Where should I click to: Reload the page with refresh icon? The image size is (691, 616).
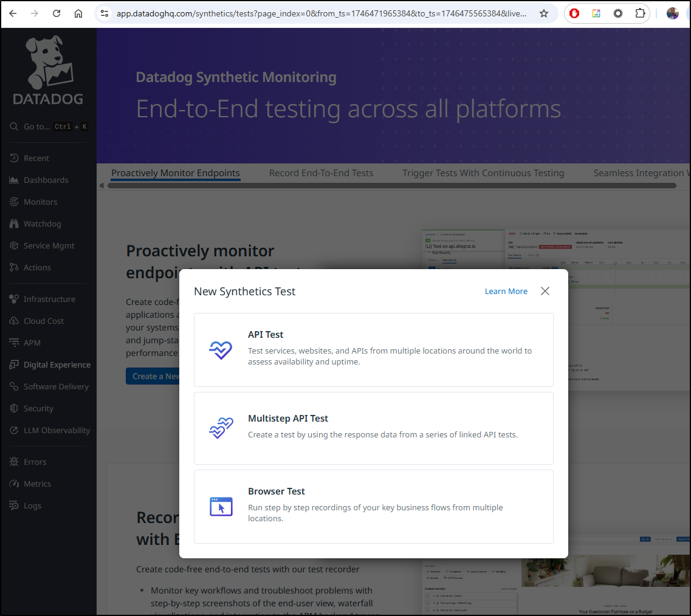pyautogui.click(x=57, y=13)
